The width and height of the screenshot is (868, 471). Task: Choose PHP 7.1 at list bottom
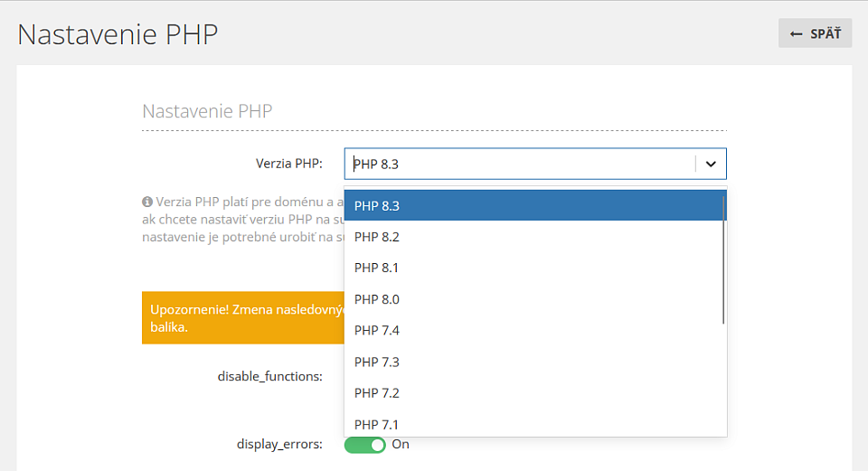pyautogui.click(x=534, y=424)
